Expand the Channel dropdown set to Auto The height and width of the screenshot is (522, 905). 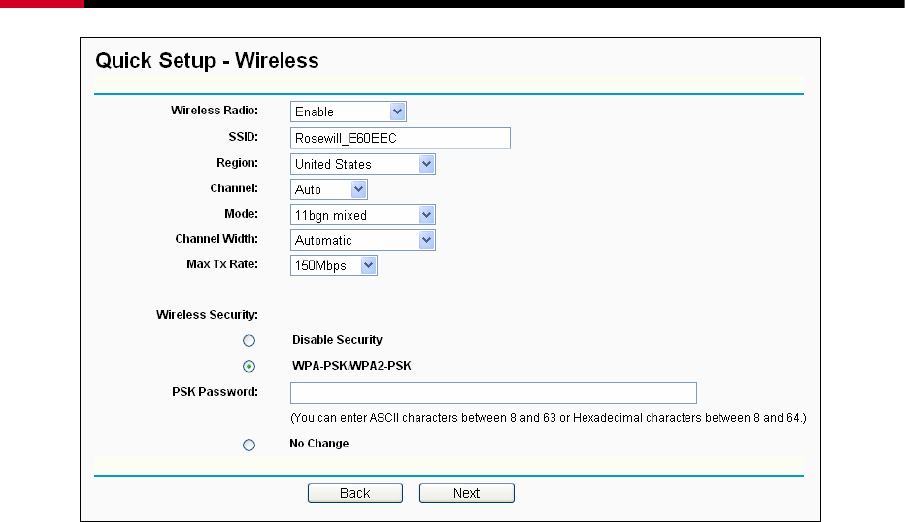coord(328,189)
